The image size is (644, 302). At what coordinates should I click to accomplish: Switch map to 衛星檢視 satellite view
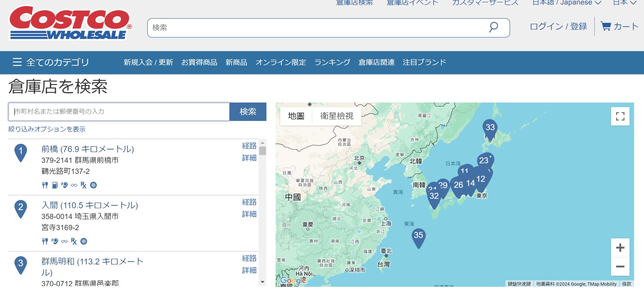pos(337,116)
